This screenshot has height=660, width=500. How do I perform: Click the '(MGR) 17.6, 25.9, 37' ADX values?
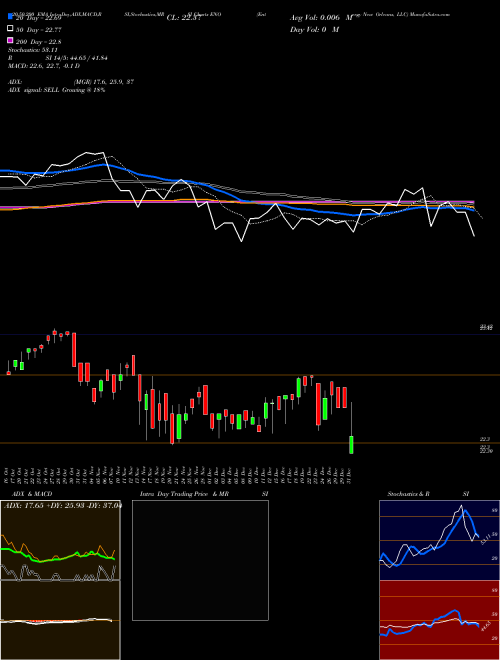click(104, 82)
